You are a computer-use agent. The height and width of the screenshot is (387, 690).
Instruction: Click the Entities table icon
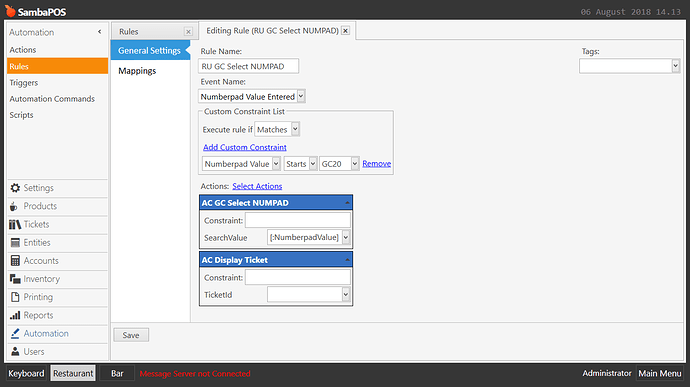coord(15,243)
